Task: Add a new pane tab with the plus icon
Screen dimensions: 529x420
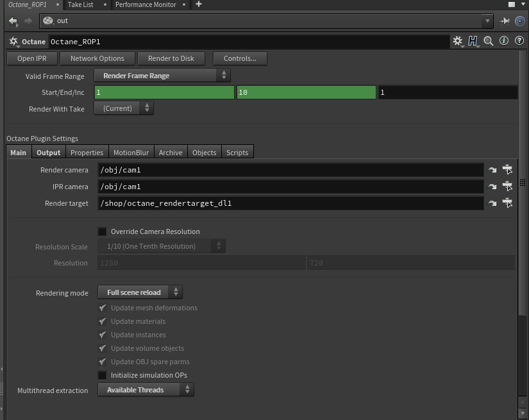Action: click(x=199, y=4)
